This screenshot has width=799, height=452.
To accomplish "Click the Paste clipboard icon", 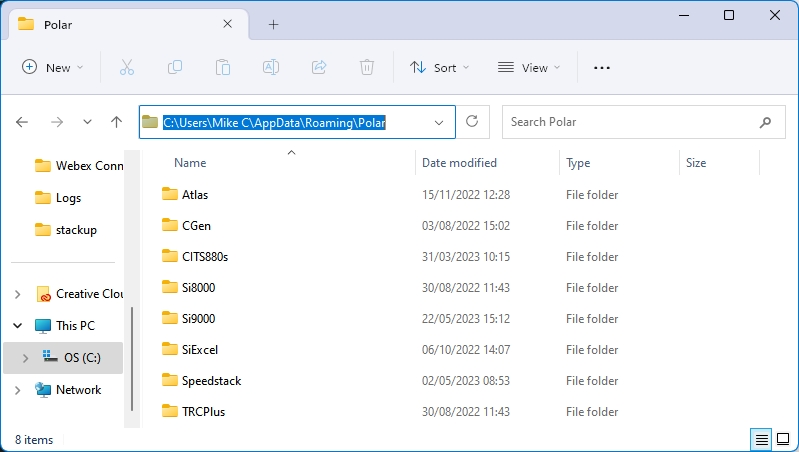I will tap(223, 67).
